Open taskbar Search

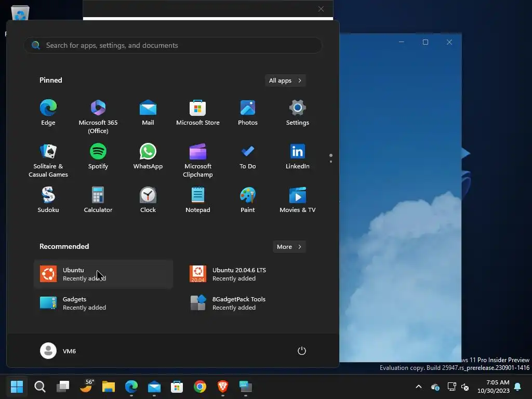[x=39, y=387]
